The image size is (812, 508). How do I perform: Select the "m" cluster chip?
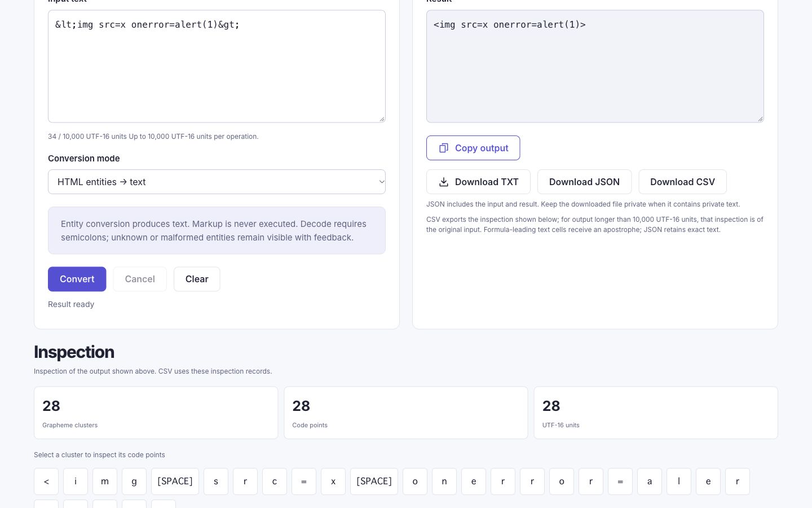point(105,481)
